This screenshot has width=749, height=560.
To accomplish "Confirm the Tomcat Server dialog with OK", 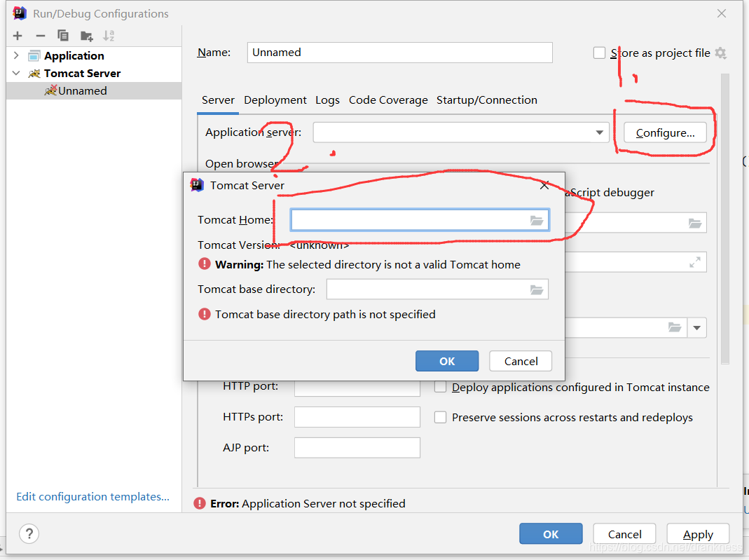I will [447, 361].
